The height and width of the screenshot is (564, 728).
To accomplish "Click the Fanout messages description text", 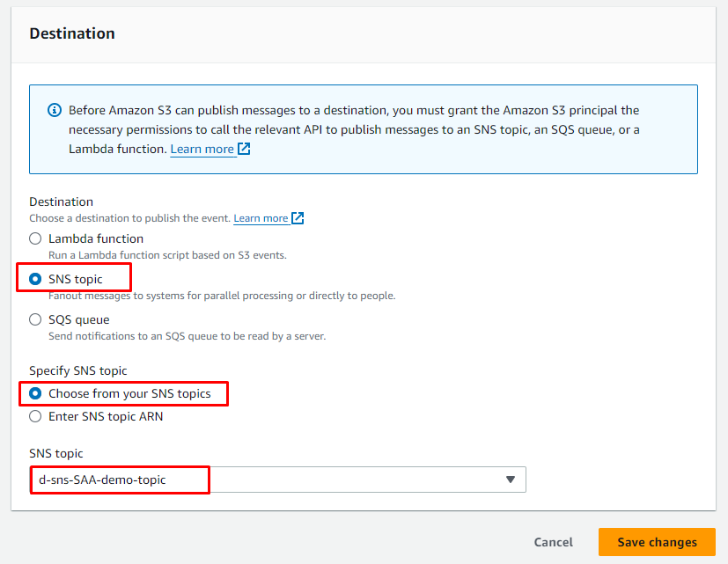I will point(222,296).
